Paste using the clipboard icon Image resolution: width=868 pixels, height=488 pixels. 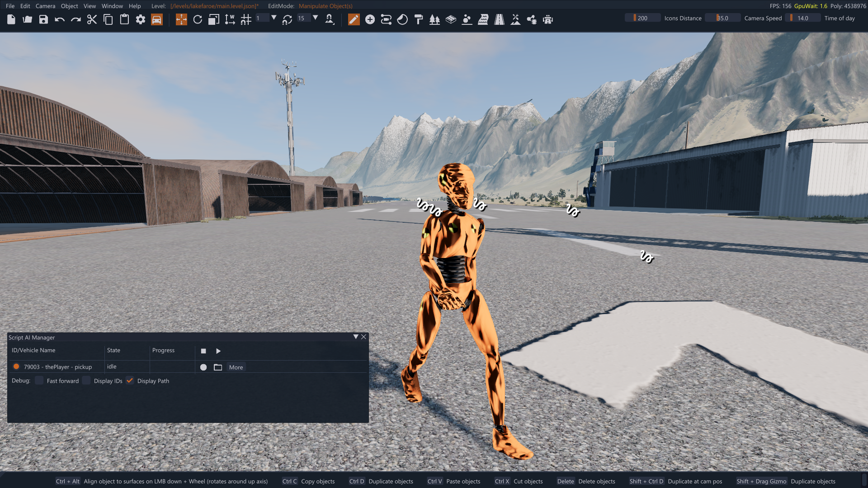pos(124,19)
